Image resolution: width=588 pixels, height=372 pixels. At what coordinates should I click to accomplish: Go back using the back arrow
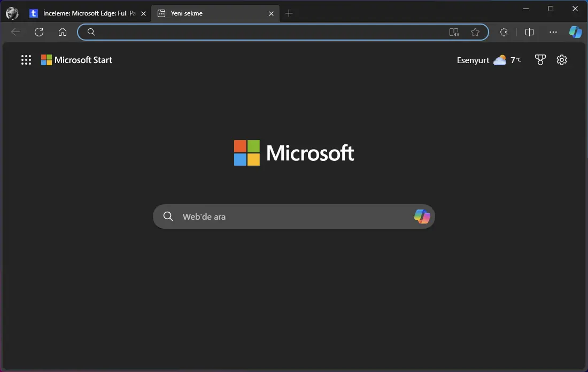pyautogui.click(x=16, y=32)
